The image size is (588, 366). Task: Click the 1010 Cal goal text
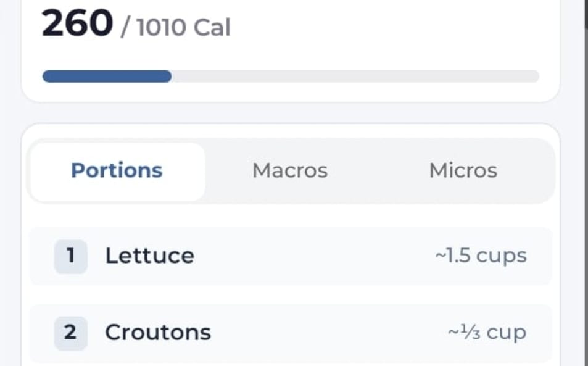point(183,27)
